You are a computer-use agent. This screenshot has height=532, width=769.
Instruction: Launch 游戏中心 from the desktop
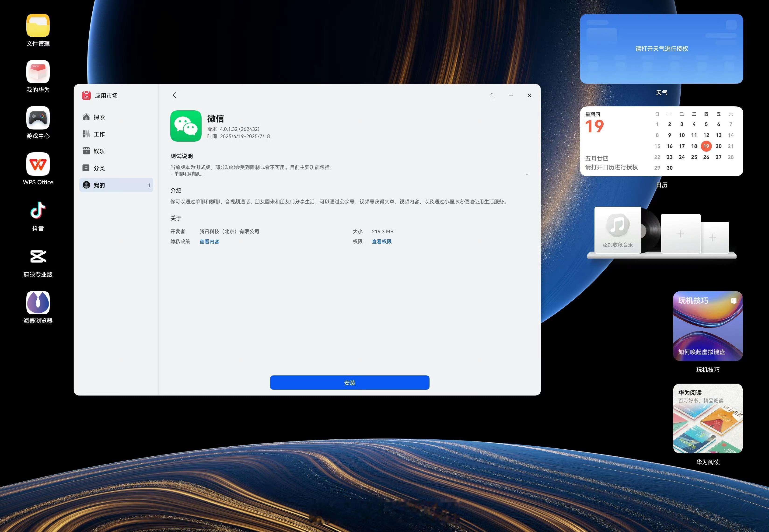38,118
